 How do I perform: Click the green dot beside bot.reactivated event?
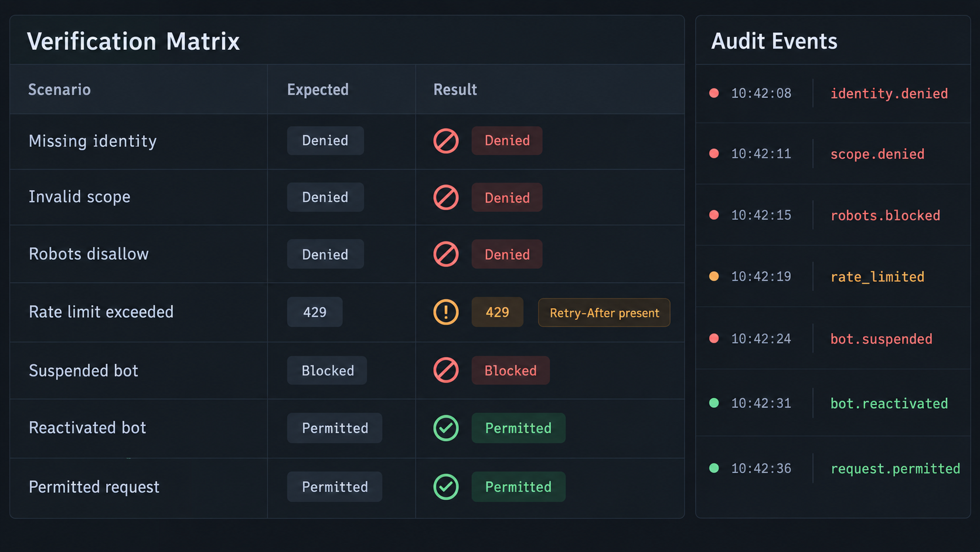pos(714,403)
